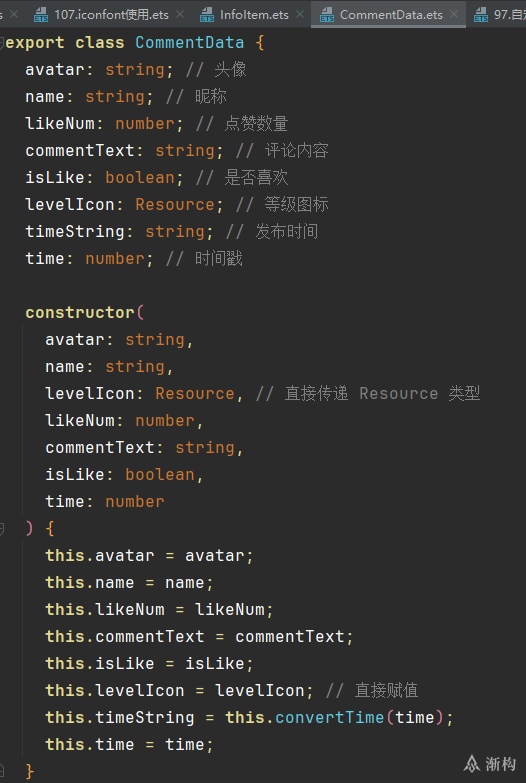The height and width of the screenshot is (783, 526).
Task: Close the leftmost partially hidden tab
Action: coord(13,14)
